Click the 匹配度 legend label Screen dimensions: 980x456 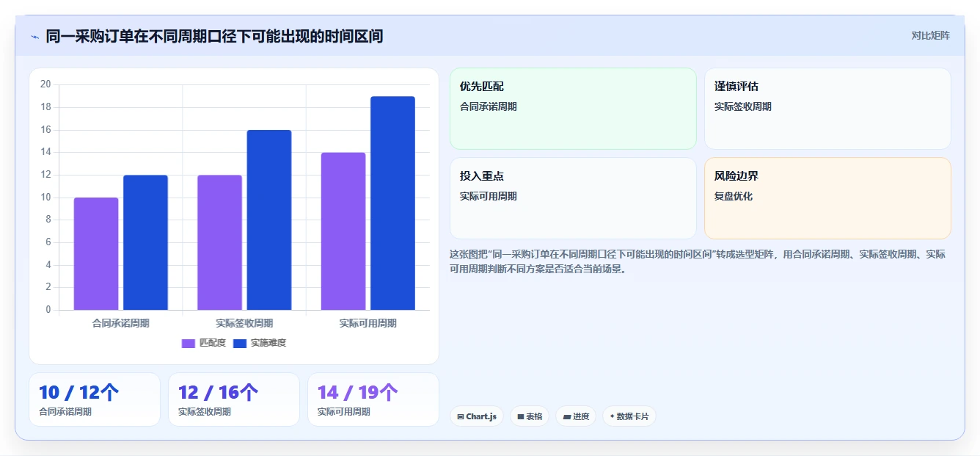[213, 343]
